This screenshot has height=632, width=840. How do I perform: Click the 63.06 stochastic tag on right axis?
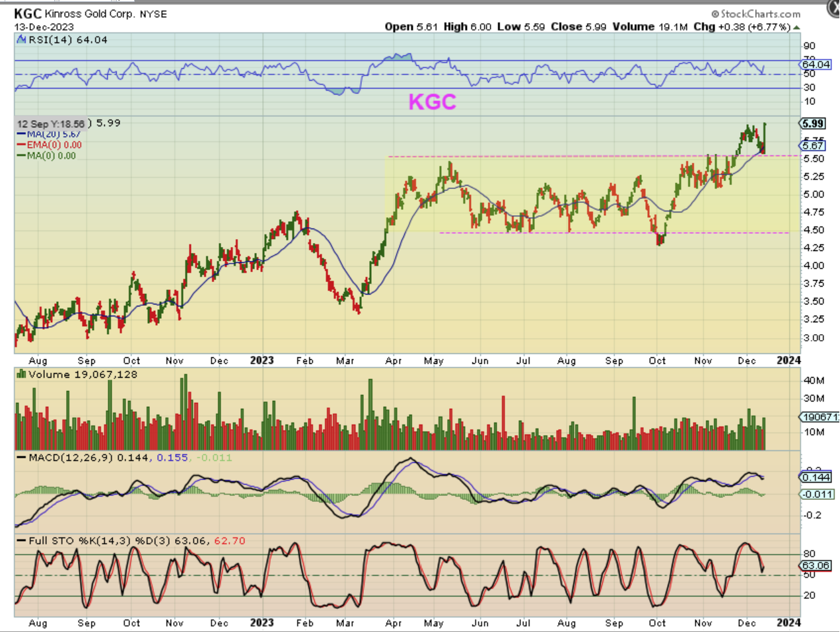pos(816,566)
